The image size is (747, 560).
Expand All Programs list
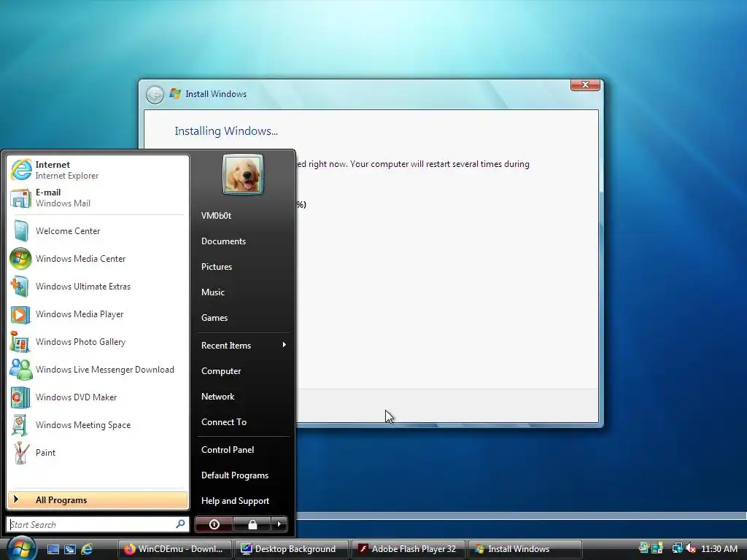[98, 500]
